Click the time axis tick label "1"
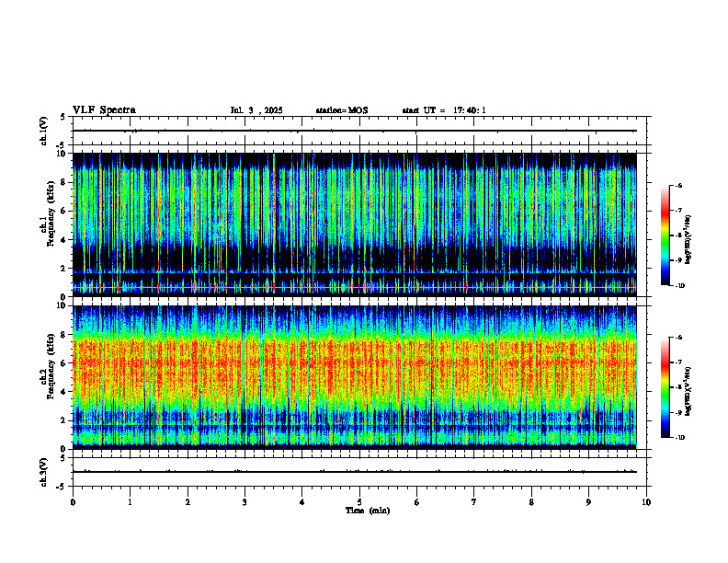728x563 pixels. click(131, 502)
